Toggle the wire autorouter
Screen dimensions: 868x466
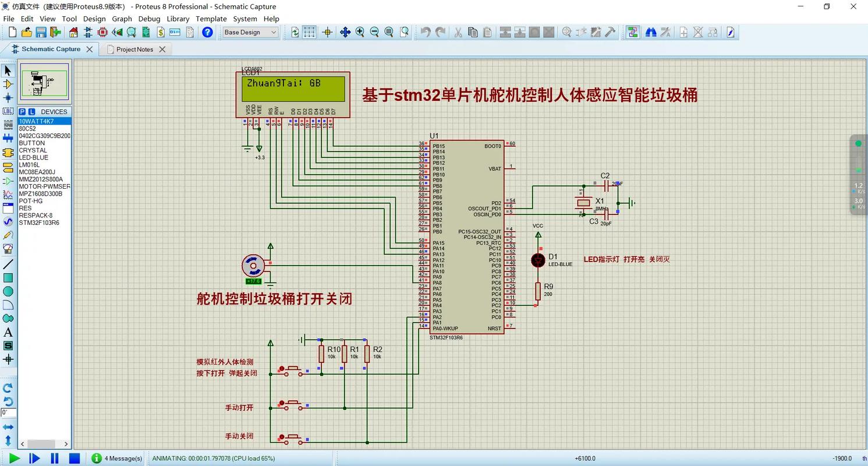633,32
